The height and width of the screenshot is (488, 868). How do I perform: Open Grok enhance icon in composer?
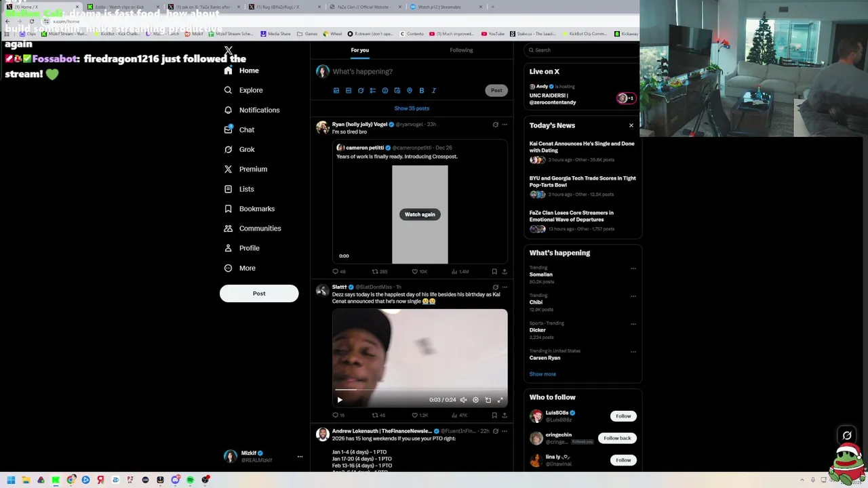(x=361, y=90)
